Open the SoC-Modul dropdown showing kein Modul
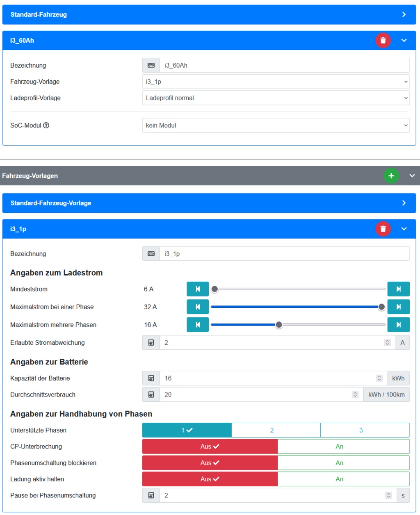The image size is (420, 515). tap(276, 125)
